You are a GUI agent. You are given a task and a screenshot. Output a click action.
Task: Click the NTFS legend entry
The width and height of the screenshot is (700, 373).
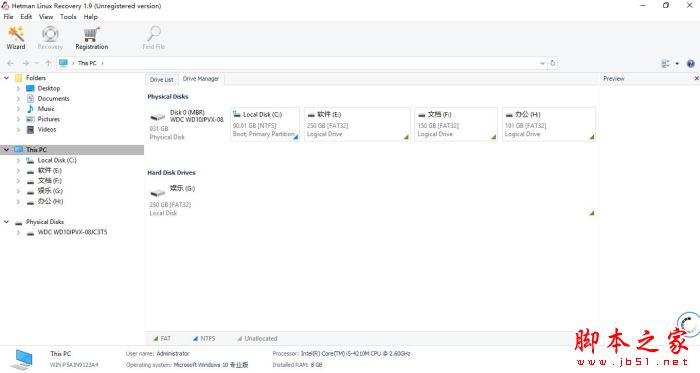204,339
